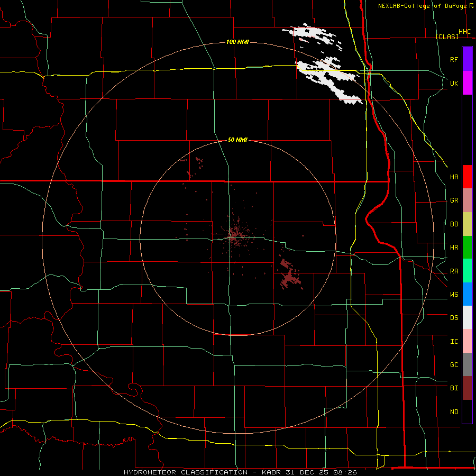Pick the dark green HR legend swatch
The width and height of the screenshot is (476, 476).
(x=467, y=248)
